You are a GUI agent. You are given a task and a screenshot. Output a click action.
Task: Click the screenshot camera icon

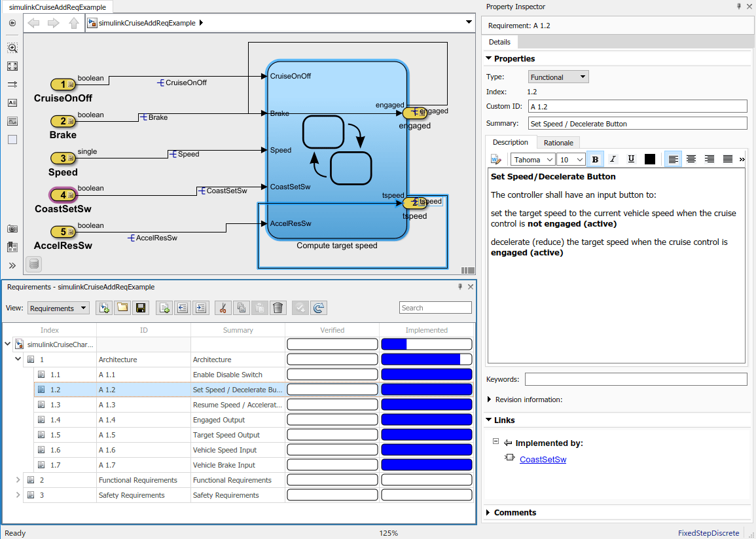12,229
